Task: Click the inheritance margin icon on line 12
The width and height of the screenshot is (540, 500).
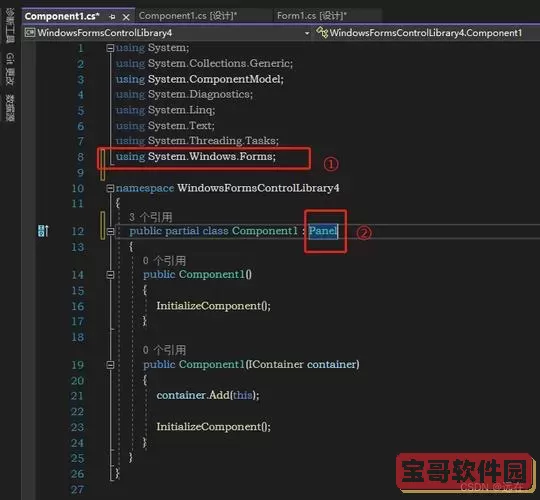Action: [43, 231]
